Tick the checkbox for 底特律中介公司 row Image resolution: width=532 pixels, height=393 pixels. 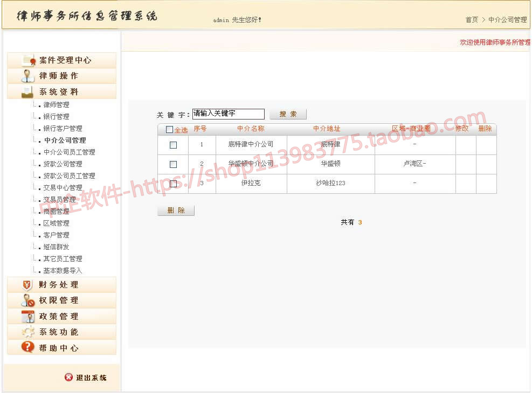tap(173, 145)
